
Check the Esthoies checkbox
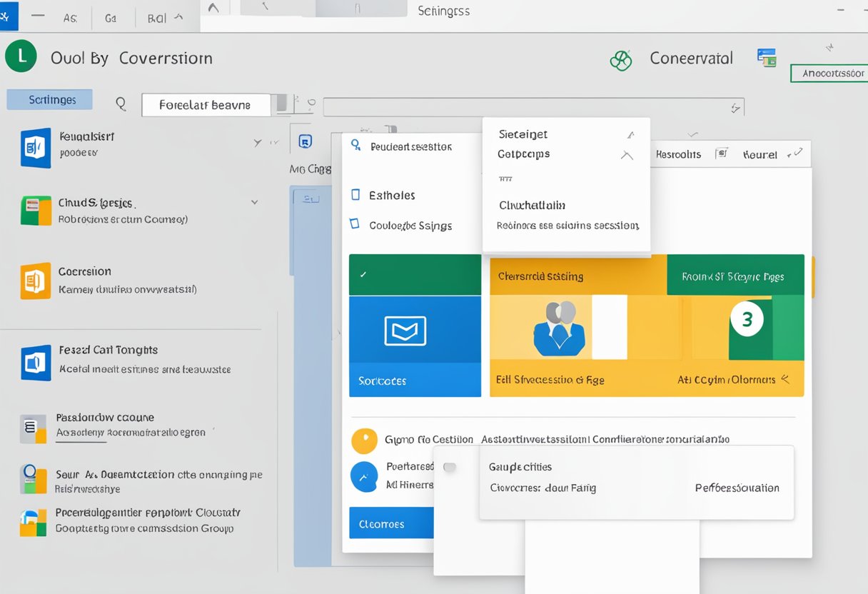(x=355, y=194)
